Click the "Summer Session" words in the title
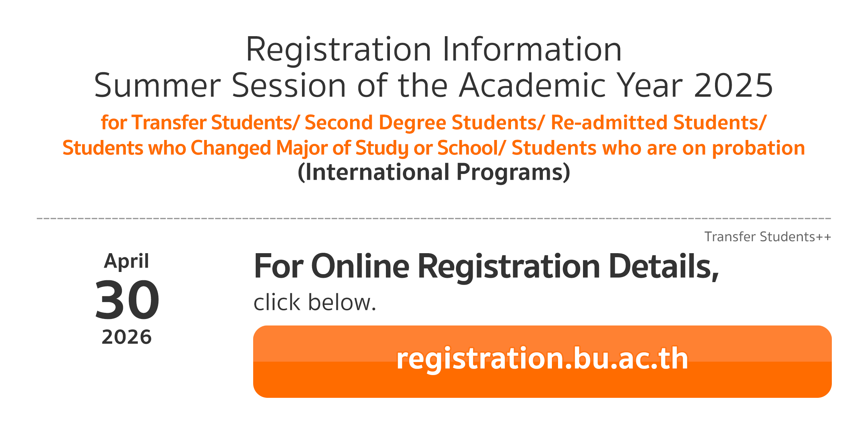868x434 pixels. tap(220, 86)
